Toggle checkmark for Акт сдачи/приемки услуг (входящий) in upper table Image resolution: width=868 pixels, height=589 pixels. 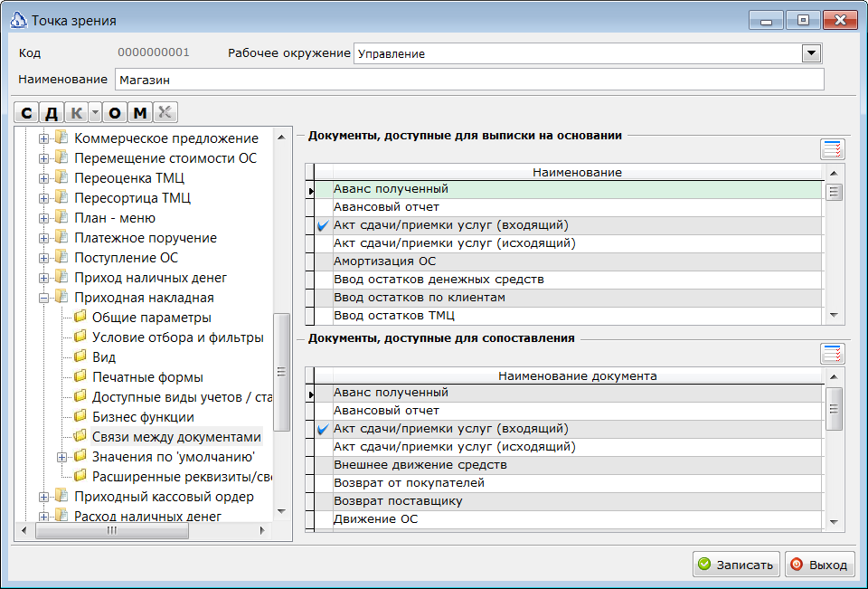(324, 225)
